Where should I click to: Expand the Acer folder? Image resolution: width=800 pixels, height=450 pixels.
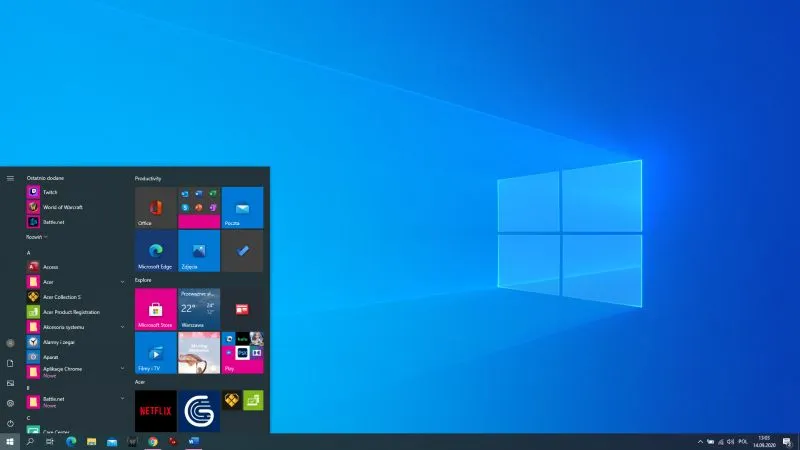coord(74,282)
